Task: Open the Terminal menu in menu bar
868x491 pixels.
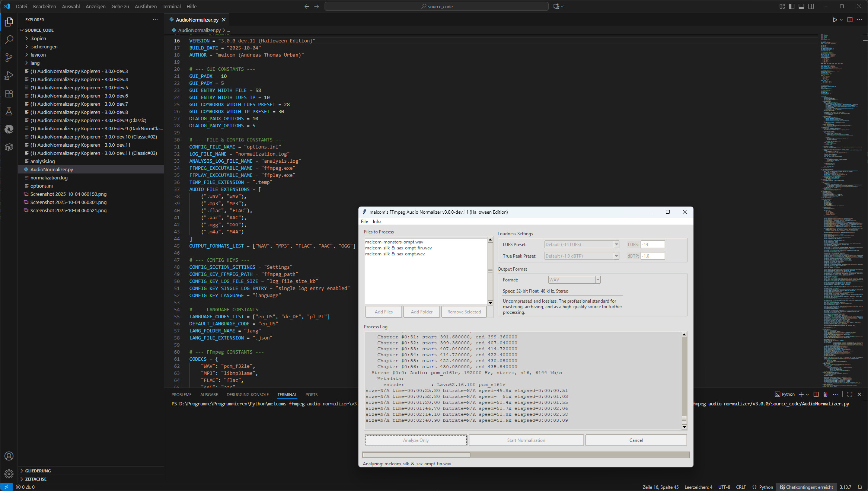Action: point(171,6)
